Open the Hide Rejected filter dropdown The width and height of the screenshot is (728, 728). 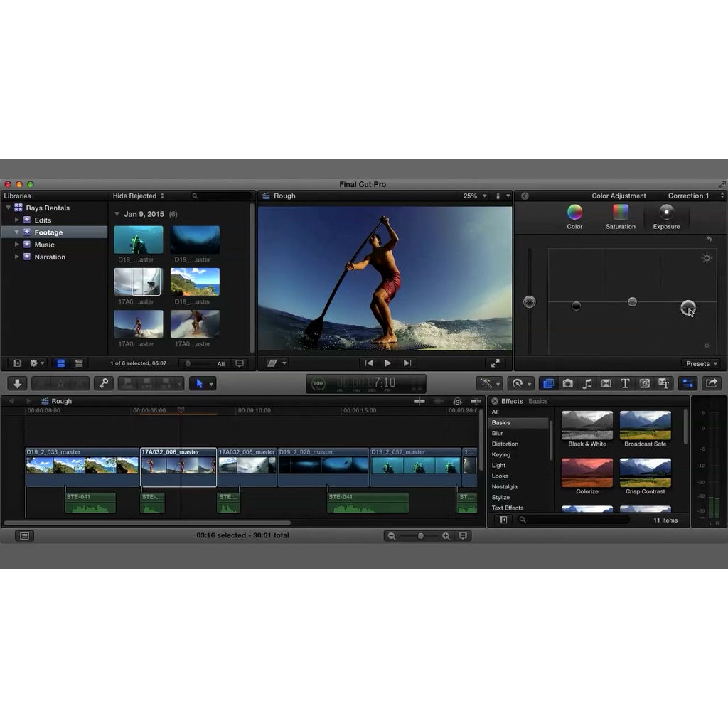click(x=137, y=196)
